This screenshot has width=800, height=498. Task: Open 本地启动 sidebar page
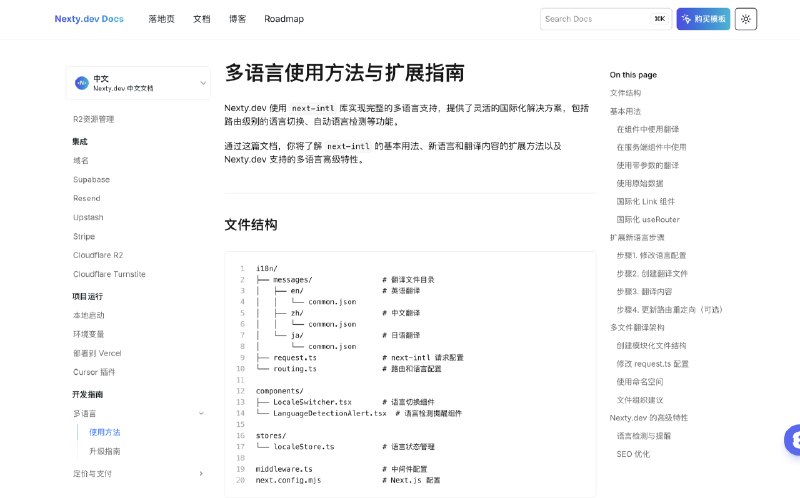pyautogui.click(x=89, y=315)
